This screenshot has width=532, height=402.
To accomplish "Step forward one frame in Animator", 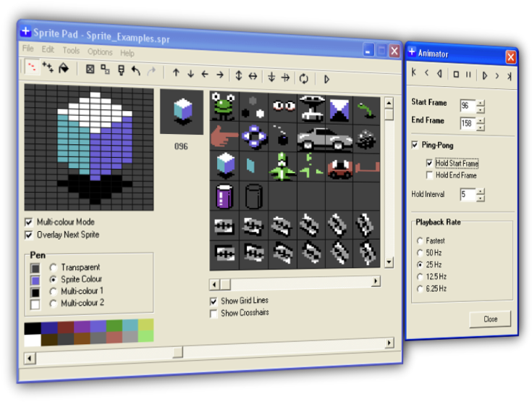I will click(497, 76).
